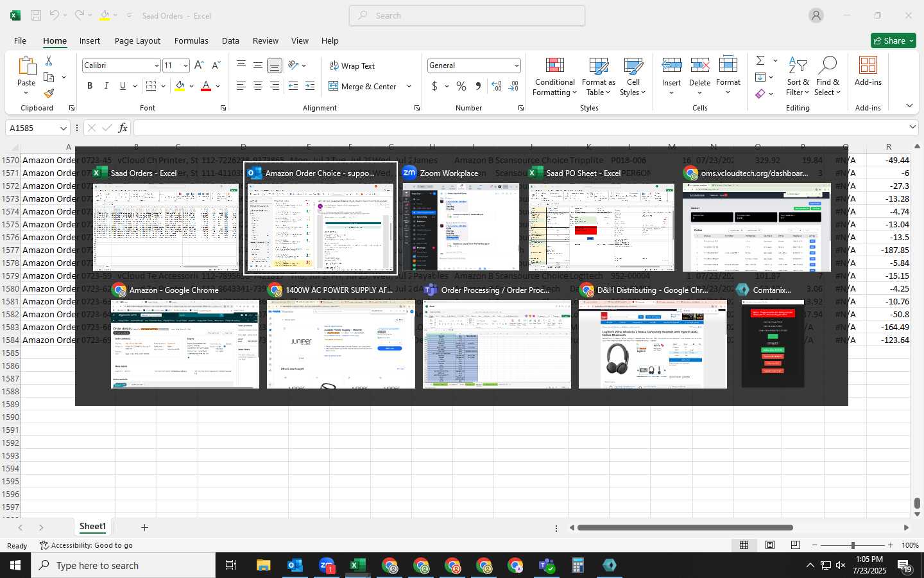The height and width of the screenshot is (578, 924).
Task: Click the AutoSum sigma icon
Action: pos(760,60)
